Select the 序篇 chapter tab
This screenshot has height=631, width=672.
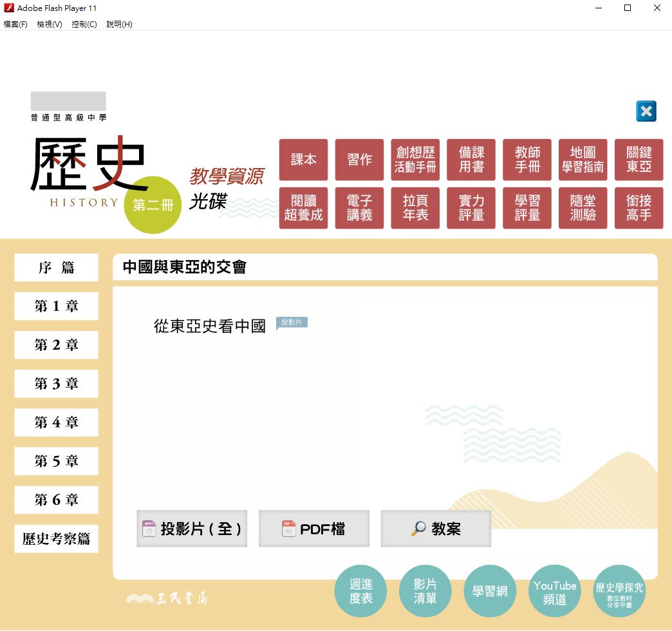(x=57, y=268)
